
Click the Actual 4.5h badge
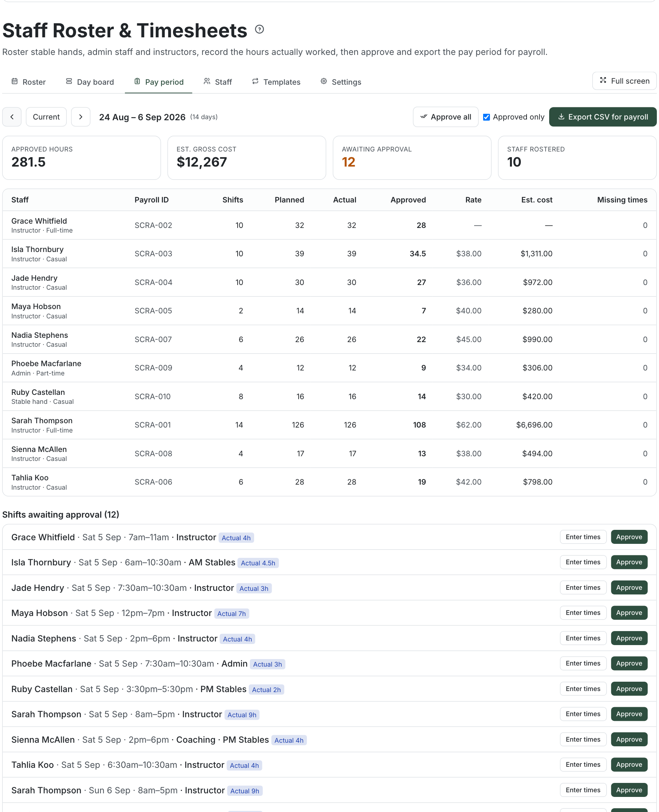pyautogui.click(x=258, y=563)
